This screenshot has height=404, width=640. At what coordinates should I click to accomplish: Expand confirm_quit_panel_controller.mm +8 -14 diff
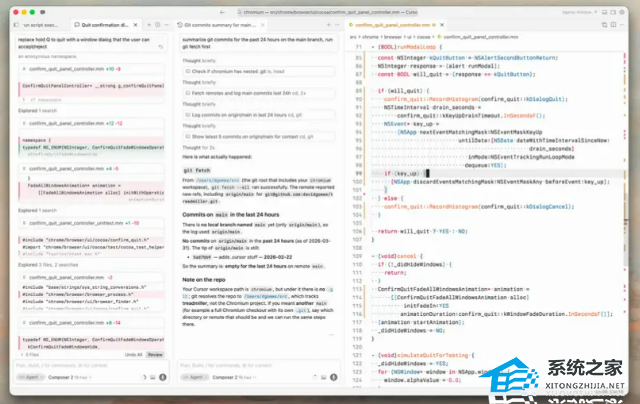pyautogui.click(x=92, y=323)
